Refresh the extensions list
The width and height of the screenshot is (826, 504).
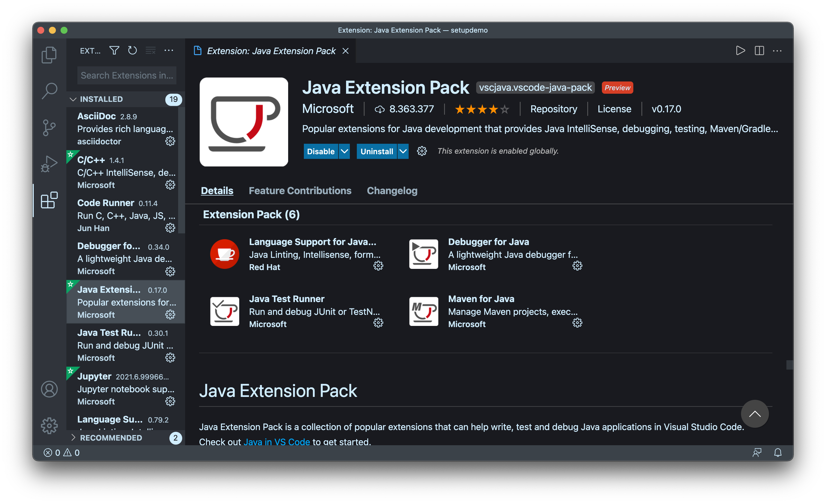click(132, 51)
